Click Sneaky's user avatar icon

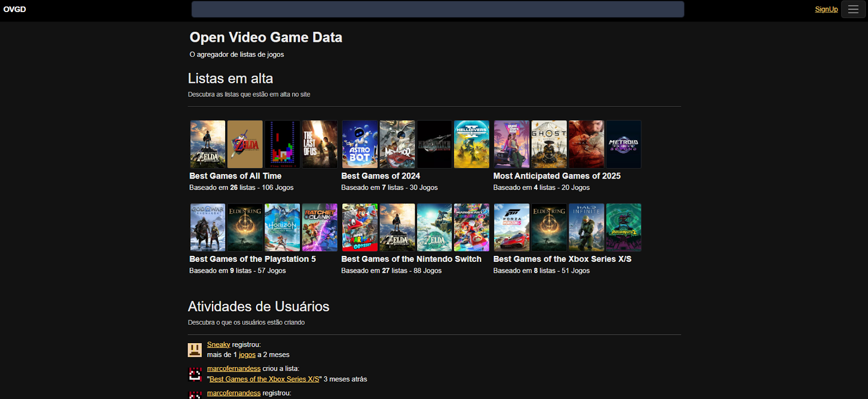pyautogui.click(x=194, y=350)
